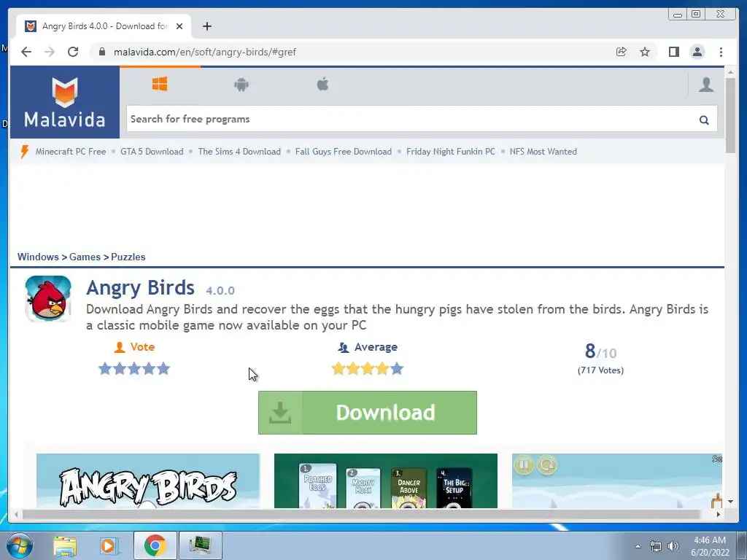
Task: Open the Windows Start menu
Action: point(20,545)
